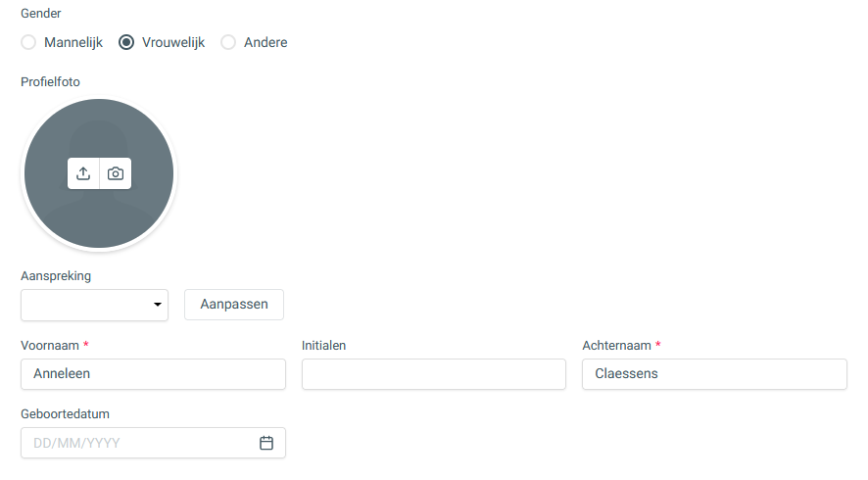The width and height of the screenshot is (868, 480).
Task: Click the Voornaam field containing Anneleen
Action: pos(153,374)
